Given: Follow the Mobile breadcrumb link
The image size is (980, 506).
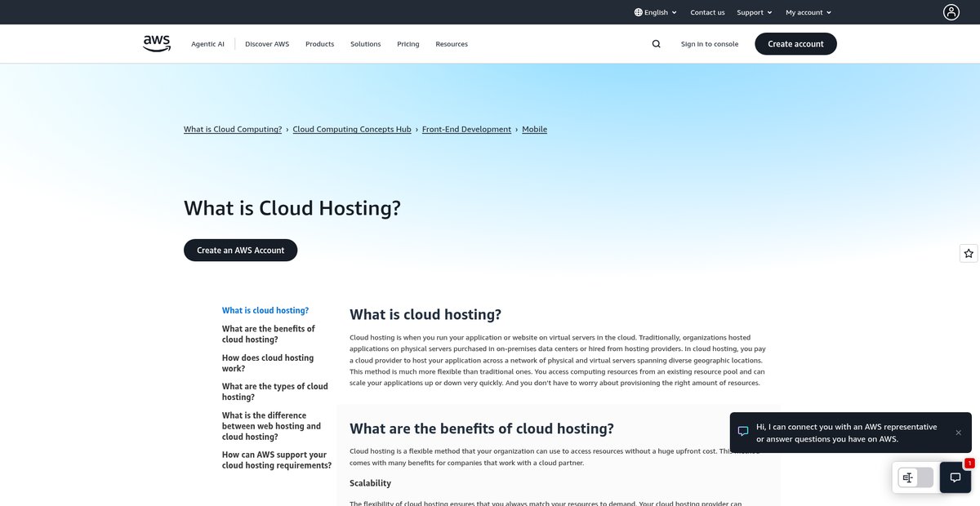Looking at the screenshot, I should pyautogui.click(x=535, y=129).
